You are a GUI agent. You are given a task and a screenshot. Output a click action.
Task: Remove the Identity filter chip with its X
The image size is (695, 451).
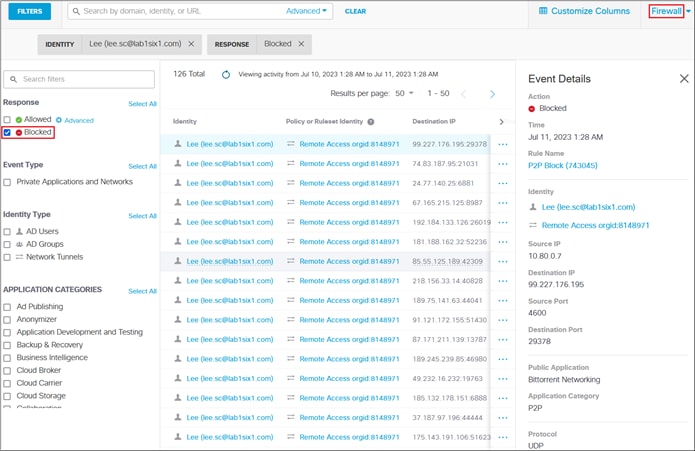coord(191,44)
